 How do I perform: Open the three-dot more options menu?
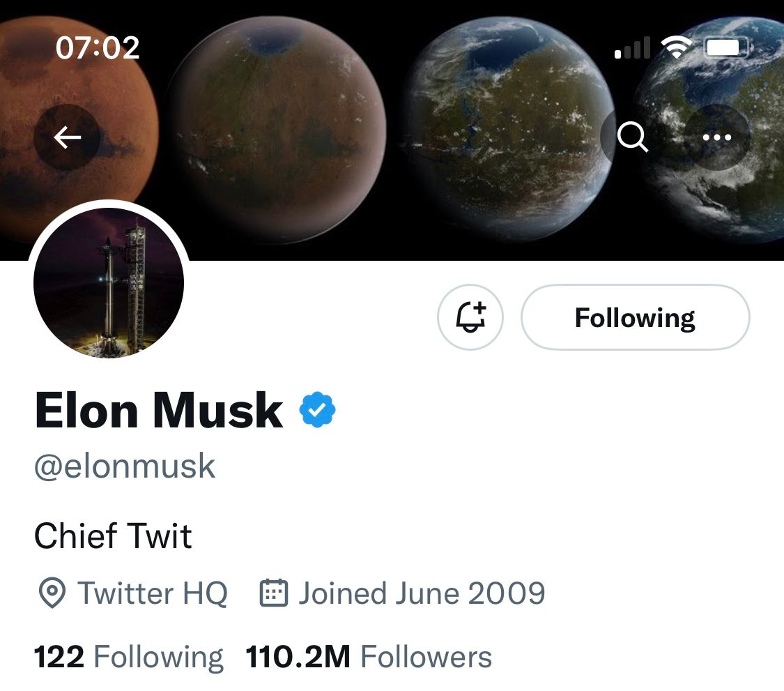click(x=717, y=137)
